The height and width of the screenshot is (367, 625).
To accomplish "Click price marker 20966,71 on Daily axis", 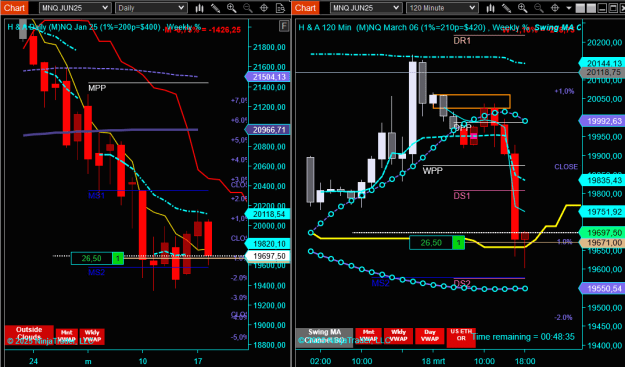I will [x=267, y=130].
